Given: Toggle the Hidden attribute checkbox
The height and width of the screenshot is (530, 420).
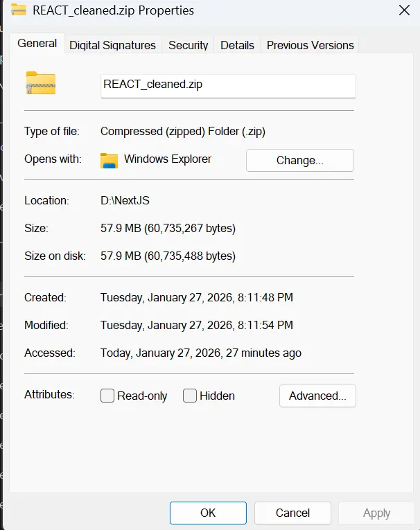Looking at the screenshot, I should tap(190, 396).
